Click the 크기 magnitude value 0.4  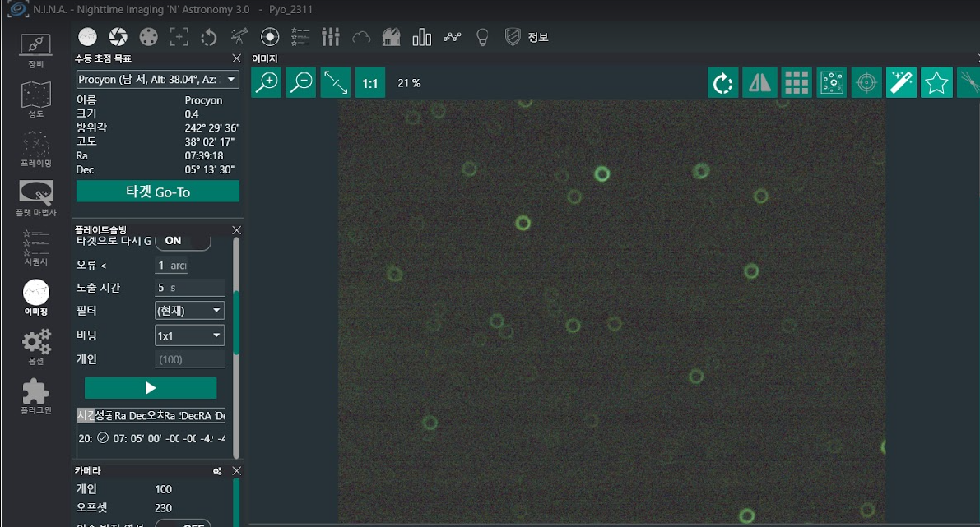tap(191, 113)
